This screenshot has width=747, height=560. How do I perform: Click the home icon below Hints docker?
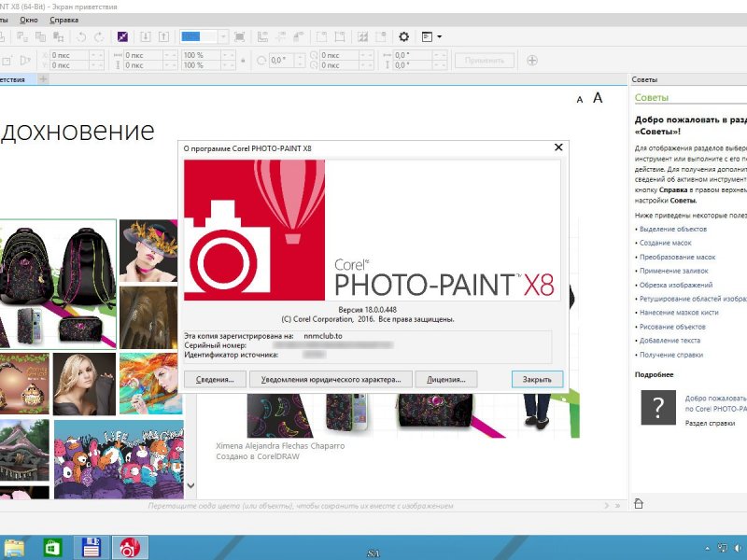pyautogui.click(x=639, y=503)
